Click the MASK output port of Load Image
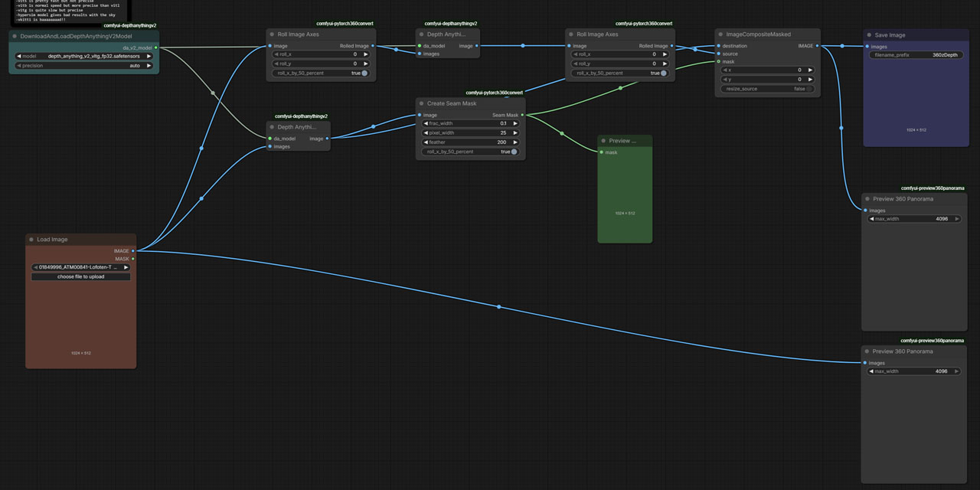 point(133,259)
